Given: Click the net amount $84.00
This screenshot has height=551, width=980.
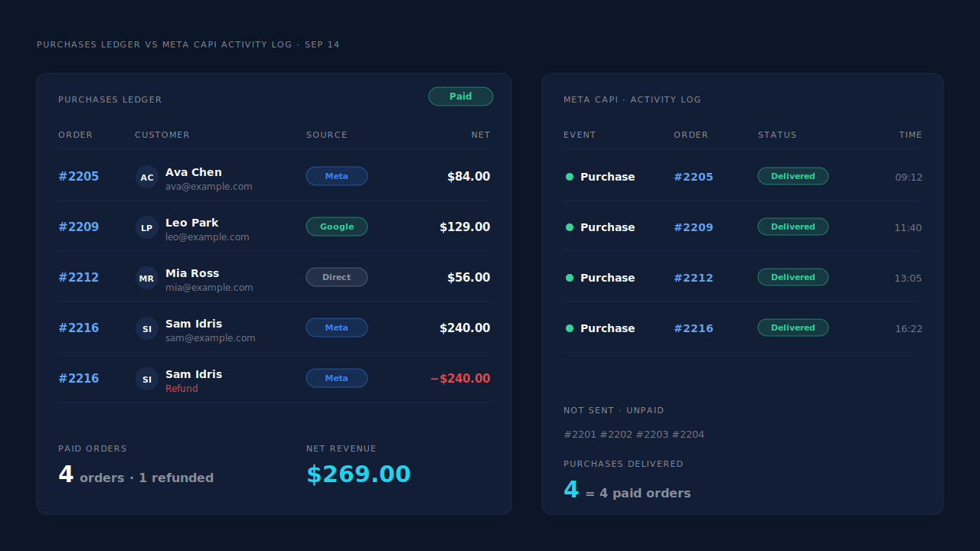Looking at the screenshot, I should (469, 177).
